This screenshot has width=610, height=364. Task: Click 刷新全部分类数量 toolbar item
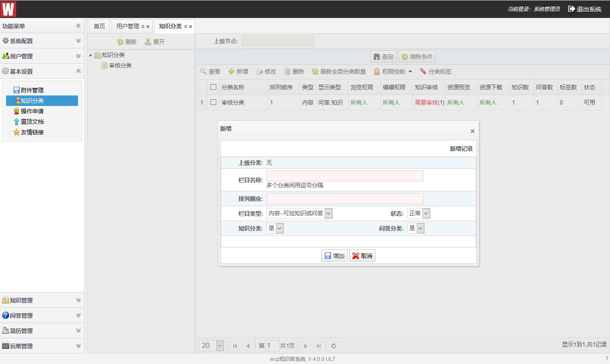click(339, 71)
